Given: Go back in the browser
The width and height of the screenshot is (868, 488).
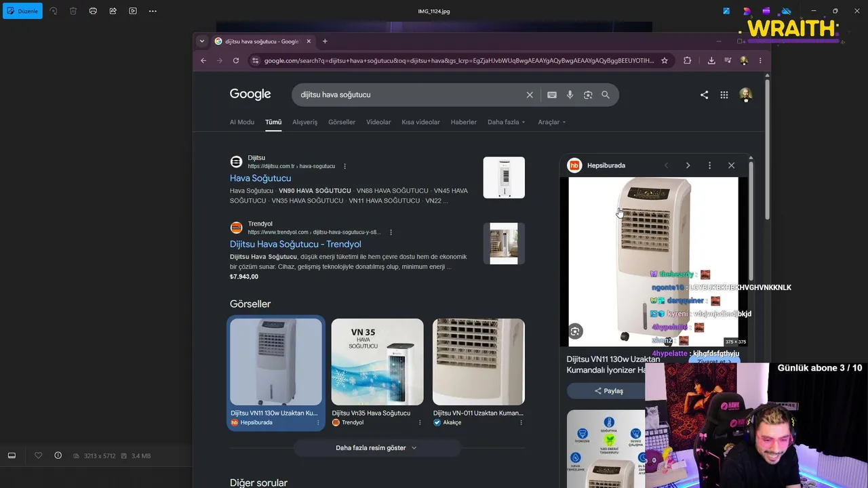Looking at the screenshot, I should tap(203, 60).
